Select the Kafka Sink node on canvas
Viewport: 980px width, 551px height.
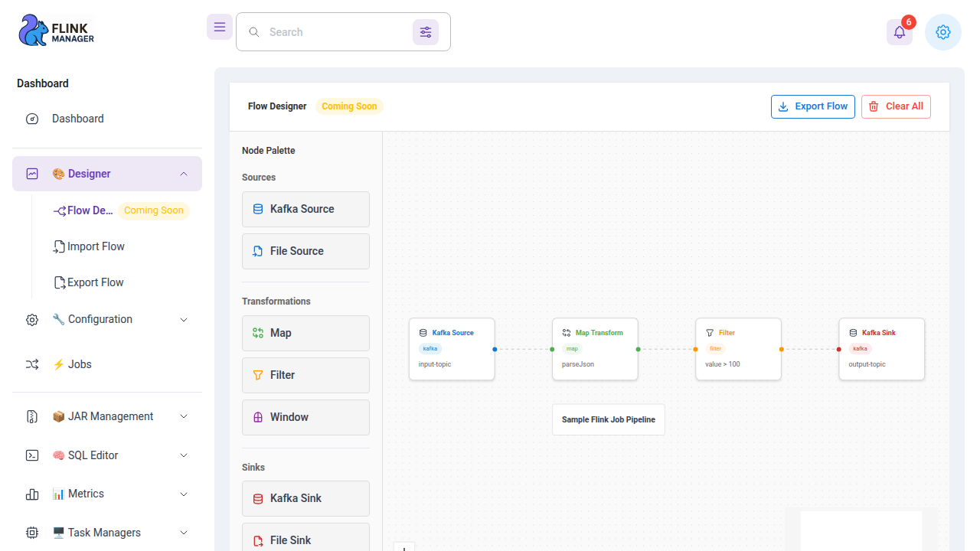pos(881,349)
